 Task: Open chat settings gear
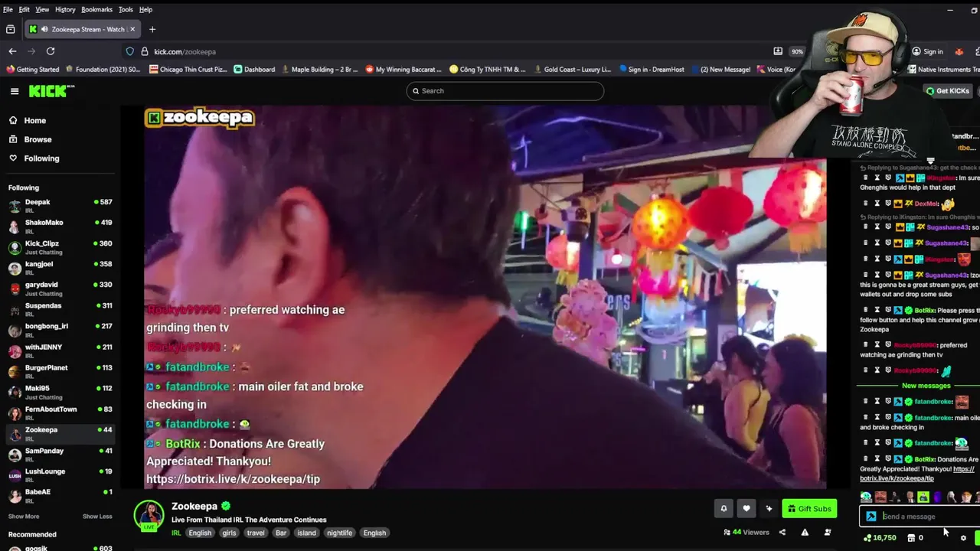coord(963,538)
